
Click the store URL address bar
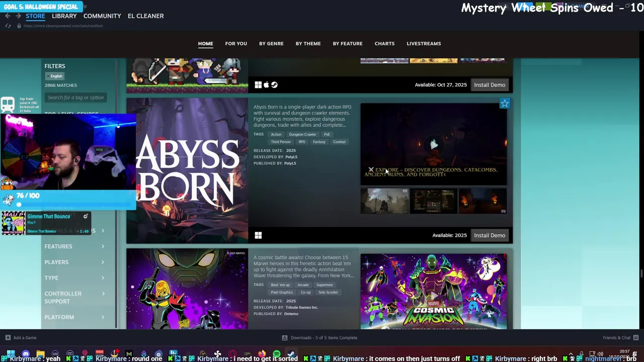[x=63, y=26]
